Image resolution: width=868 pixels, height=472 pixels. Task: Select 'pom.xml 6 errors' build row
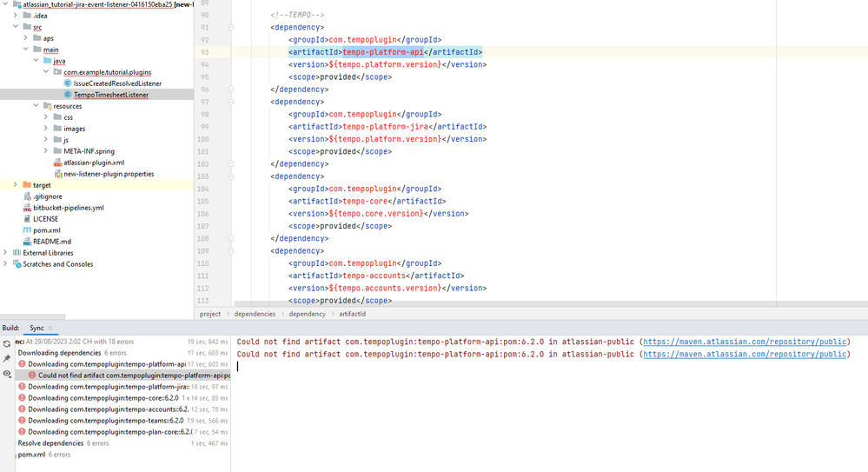123,455
